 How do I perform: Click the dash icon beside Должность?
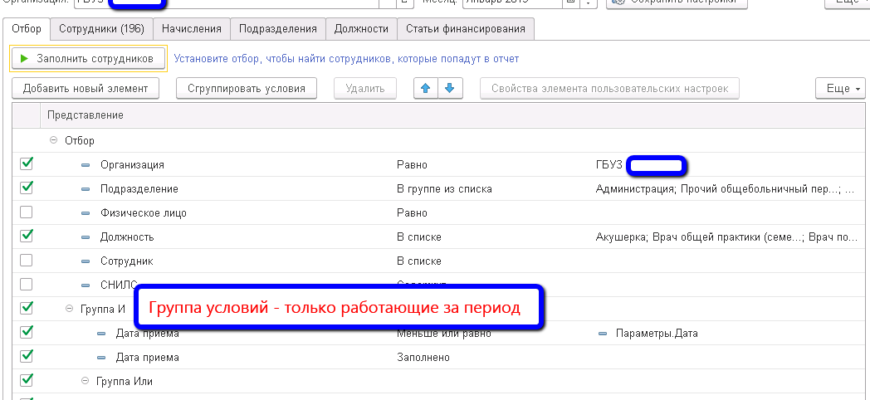85,237
